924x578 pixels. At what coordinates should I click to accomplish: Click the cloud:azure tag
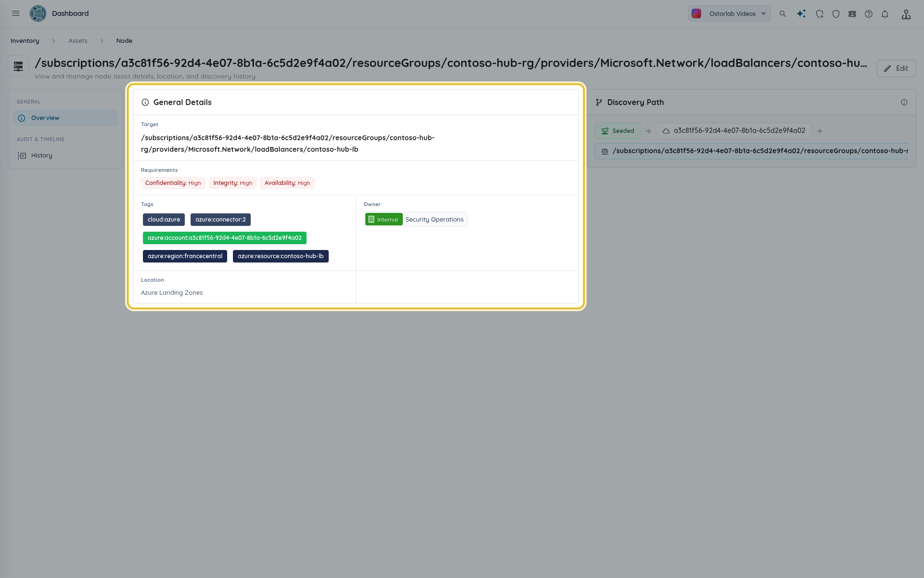(164, 220)
